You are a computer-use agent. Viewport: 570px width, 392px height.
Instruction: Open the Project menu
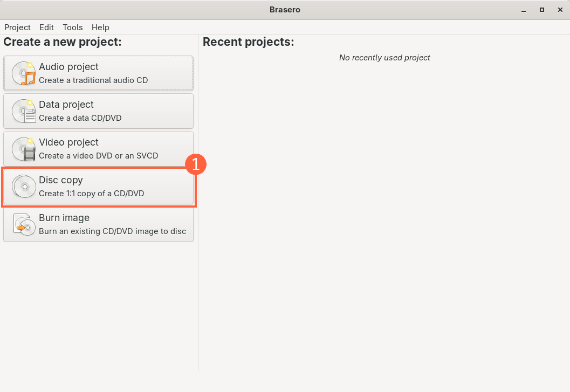(x=17, y=27)
